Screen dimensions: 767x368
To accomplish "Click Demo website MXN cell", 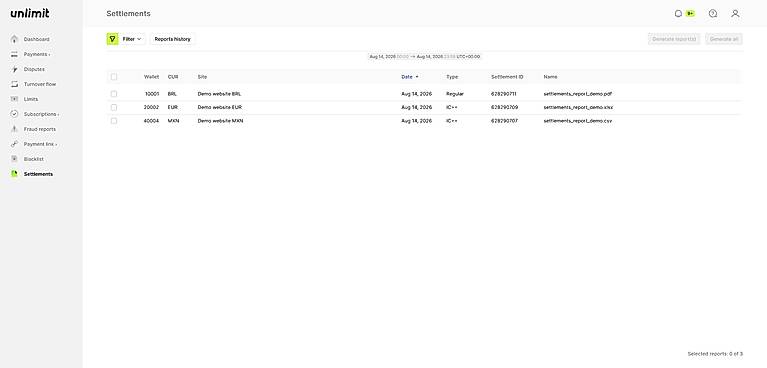I will tap(220, 121).
